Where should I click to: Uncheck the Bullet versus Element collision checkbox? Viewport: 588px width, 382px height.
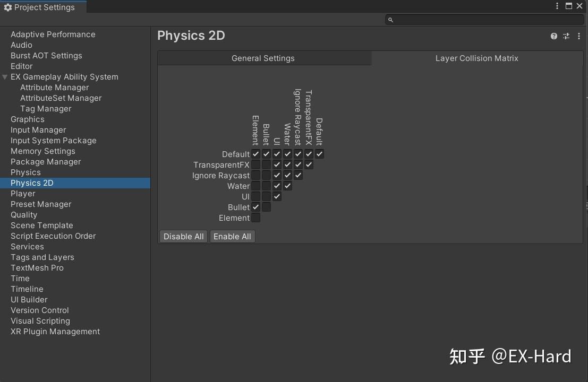pos(256,207)
